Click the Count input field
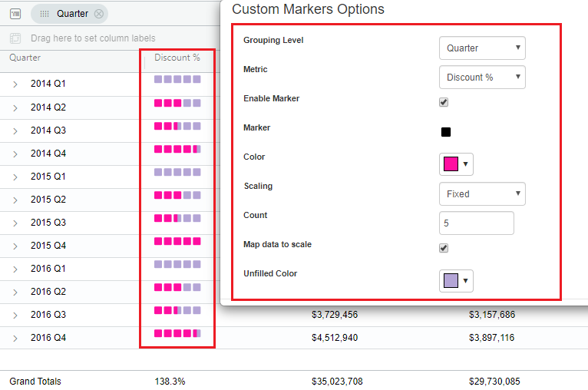The width and height of the screenshot is (588, 390). (x=476, y=223)
